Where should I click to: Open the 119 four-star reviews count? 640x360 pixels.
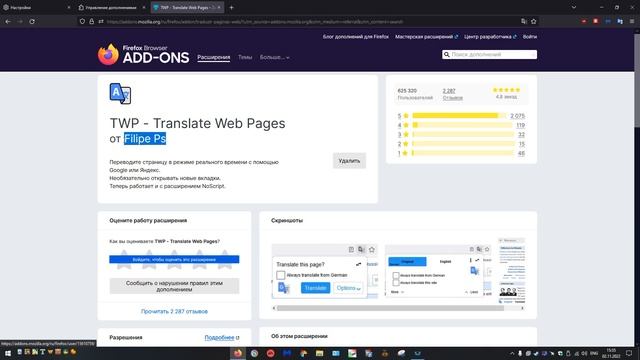coord(520,125)
